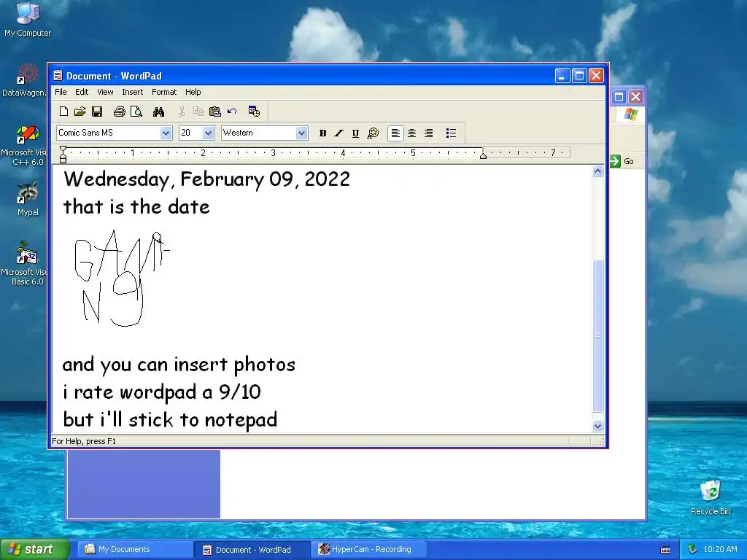Open the Insert menu
Screen dimensions: 747x560
[x=133, y=92]
